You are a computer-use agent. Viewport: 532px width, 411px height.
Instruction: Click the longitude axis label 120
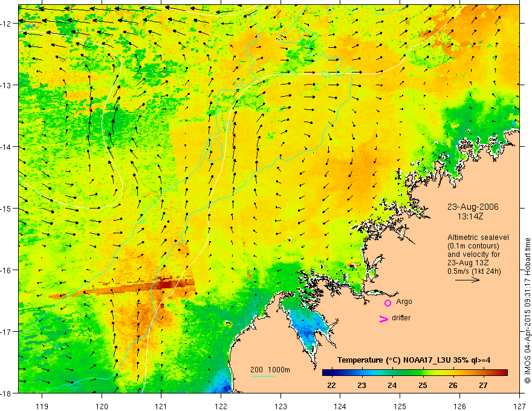(102, 406)
